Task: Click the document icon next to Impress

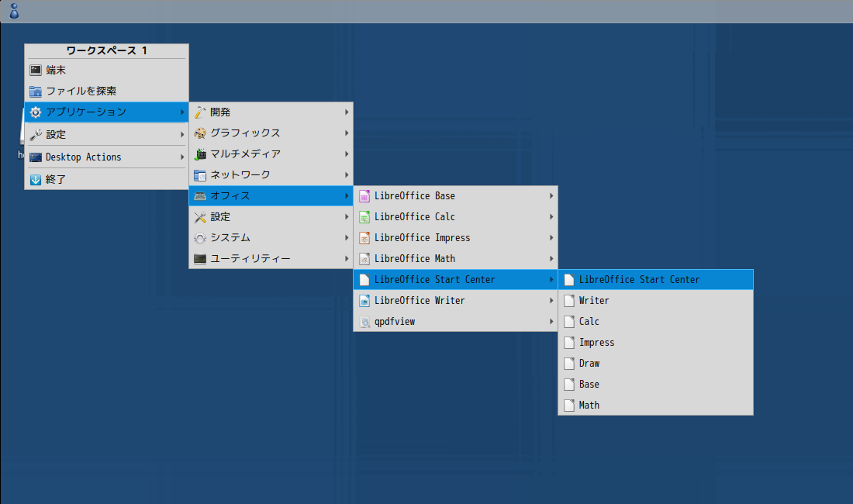Action: pos(569,343)
